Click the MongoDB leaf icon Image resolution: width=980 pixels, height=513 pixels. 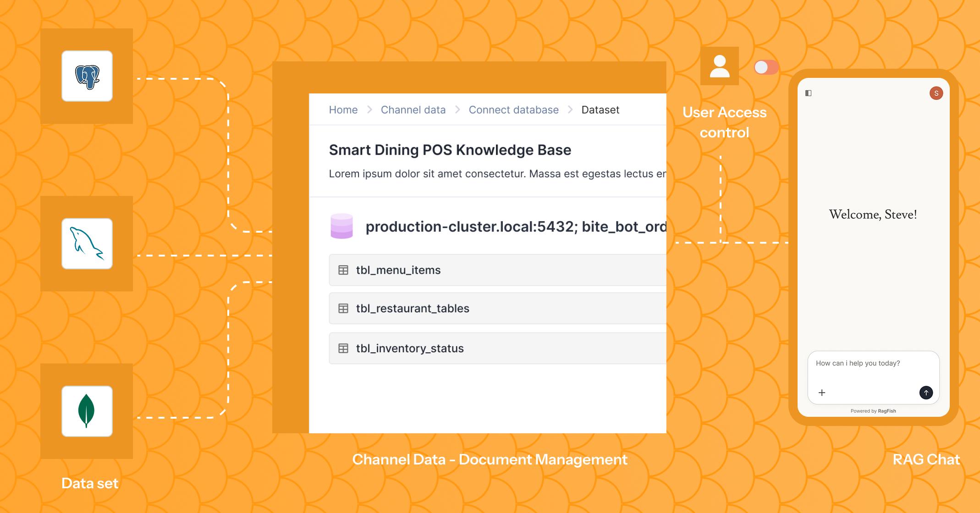[x=87, y=411]
